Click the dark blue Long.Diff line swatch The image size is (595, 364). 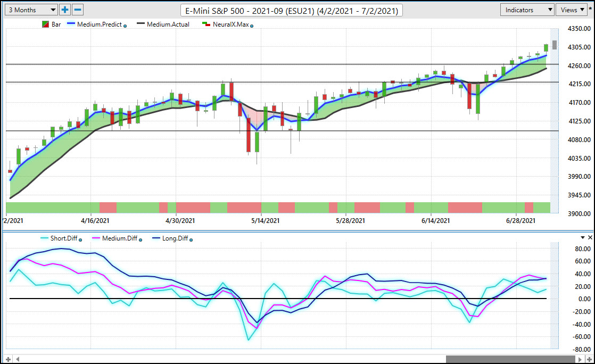pos(156,238)
